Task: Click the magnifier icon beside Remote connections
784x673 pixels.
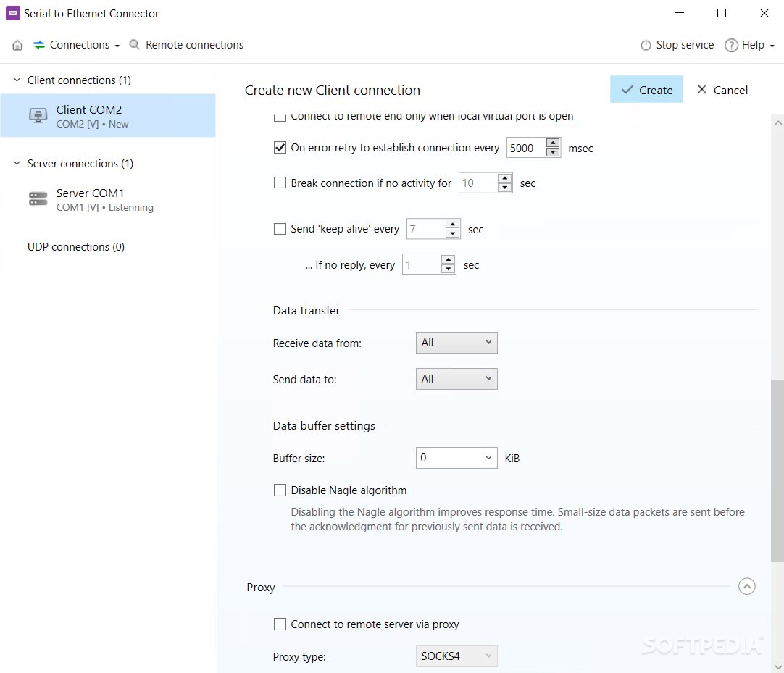Action: [x=134, y=45]
